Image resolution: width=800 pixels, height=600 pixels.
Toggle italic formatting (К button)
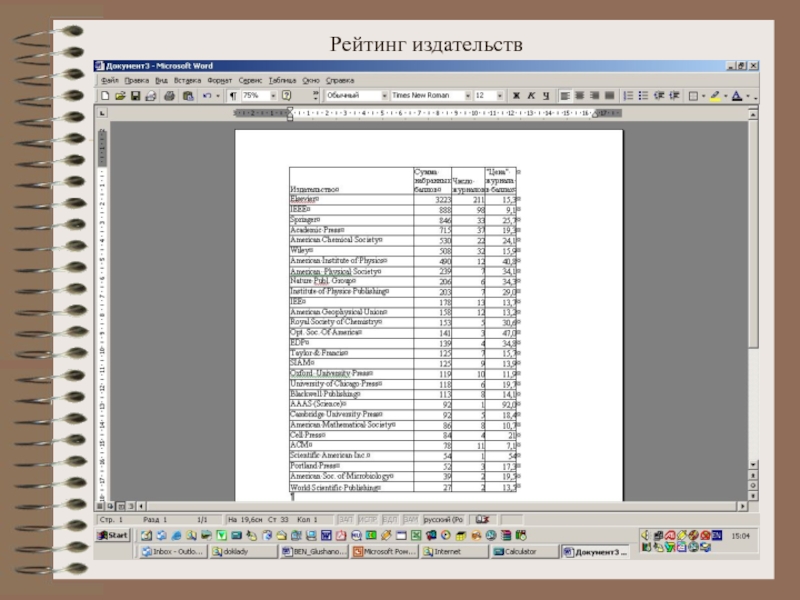531,96
